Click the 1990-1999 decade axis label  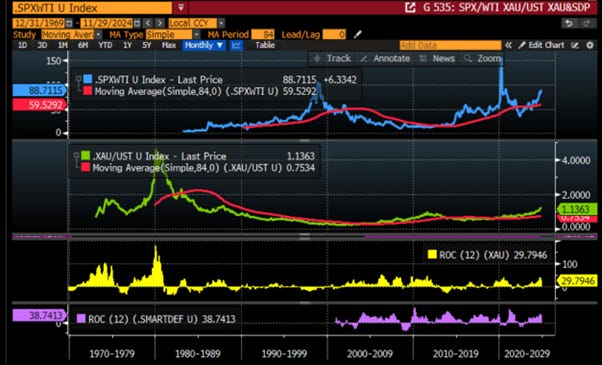[284, 353]
